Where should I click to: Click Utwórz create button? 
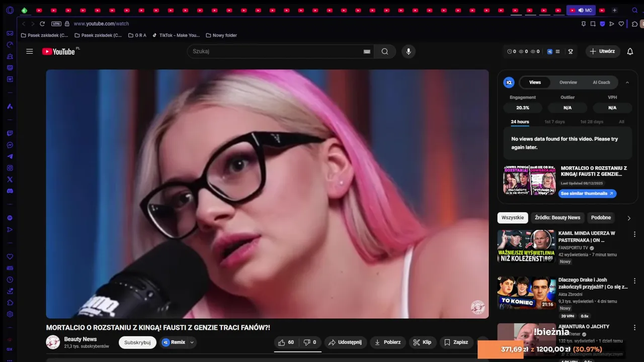[x=602, y=51]
